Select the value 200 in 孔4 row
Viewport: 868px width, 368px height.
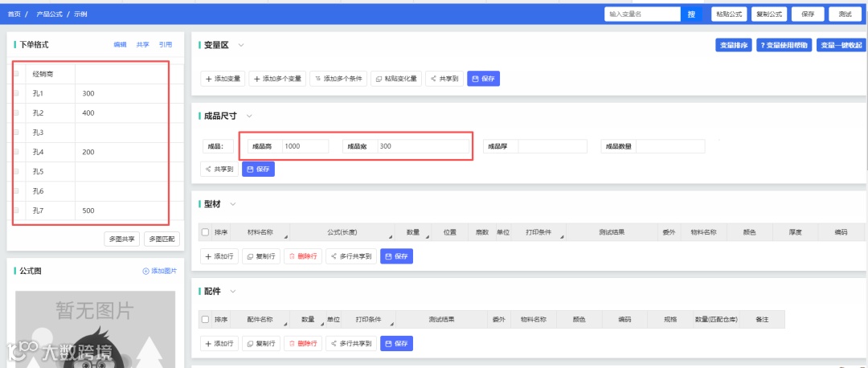pyautogui.click(x=88, y=152)
